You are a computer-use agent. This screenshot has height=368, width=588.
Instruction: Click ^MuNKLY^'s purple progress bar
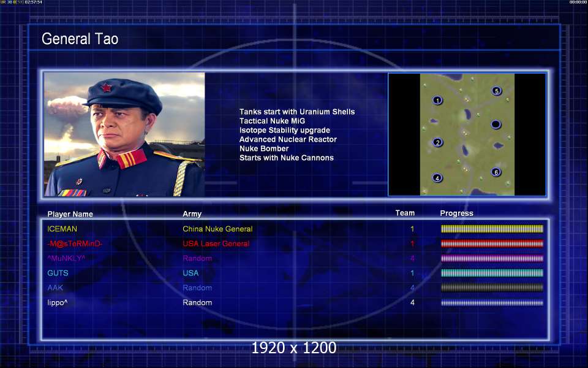[x=492, y=258]
